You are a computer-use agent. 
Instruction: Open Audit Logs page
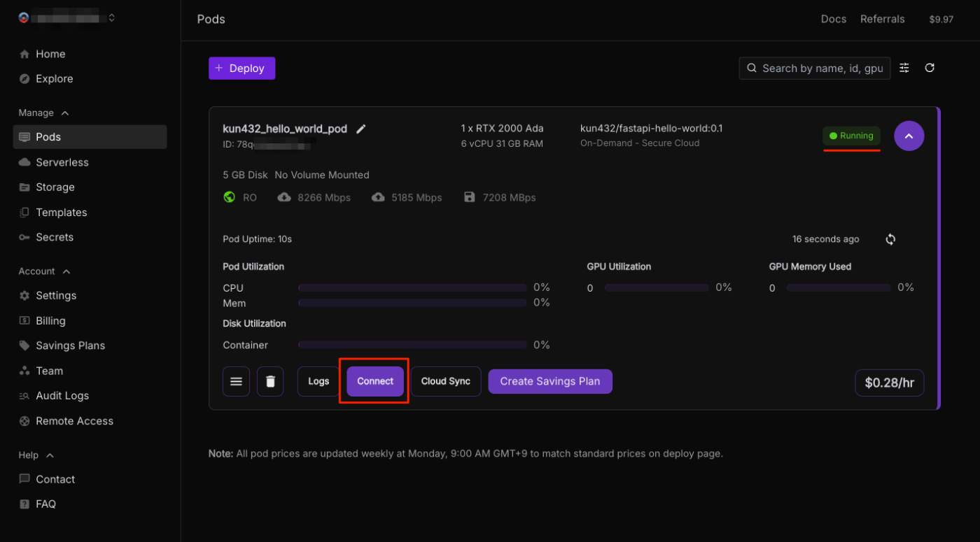(x=90, y=396)
